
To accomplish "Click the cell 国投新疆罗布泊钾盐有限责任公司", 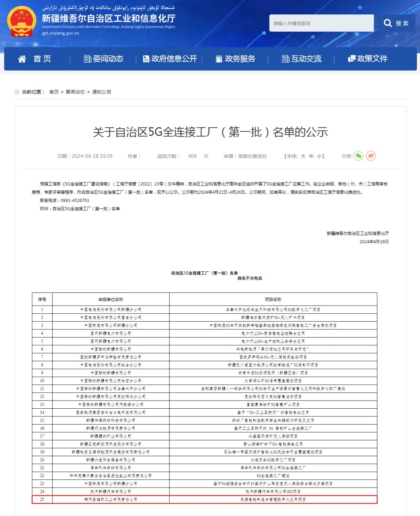I will (111, 357).
